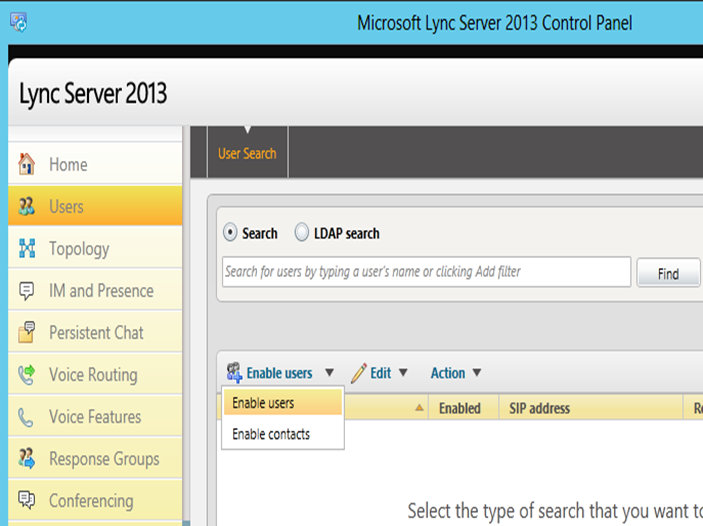Choose Enable contacts from dropdown menu
The height and width of the screenshot is (526, 703).
pyautogui.click(x=283, y=434)
